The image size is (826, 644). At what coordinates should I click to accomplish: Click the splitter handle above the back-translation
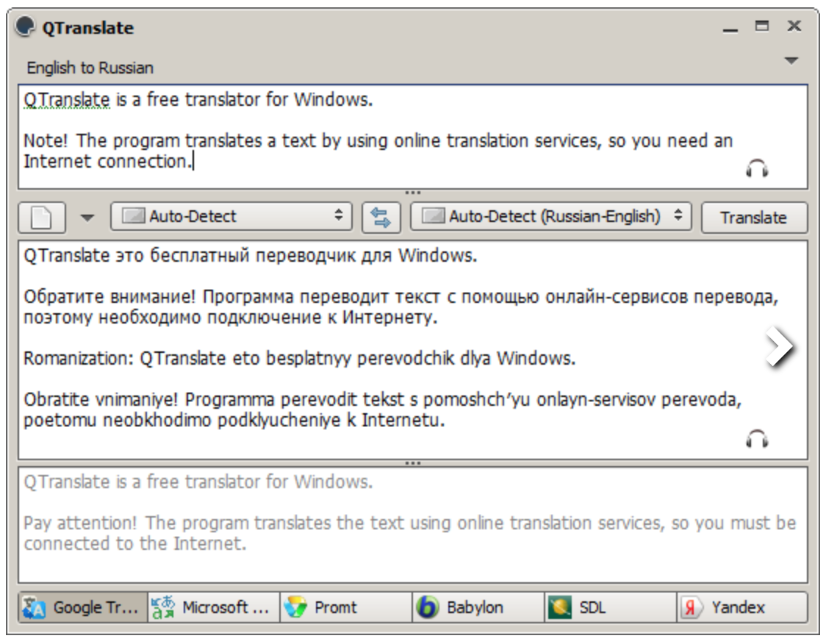click(412, 463)
